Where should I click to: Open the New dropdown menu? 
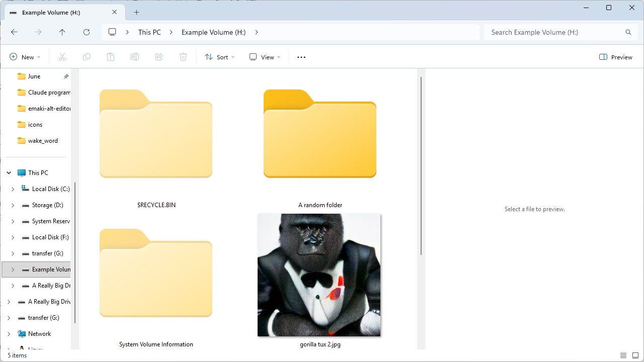click(x=25, y=57)
